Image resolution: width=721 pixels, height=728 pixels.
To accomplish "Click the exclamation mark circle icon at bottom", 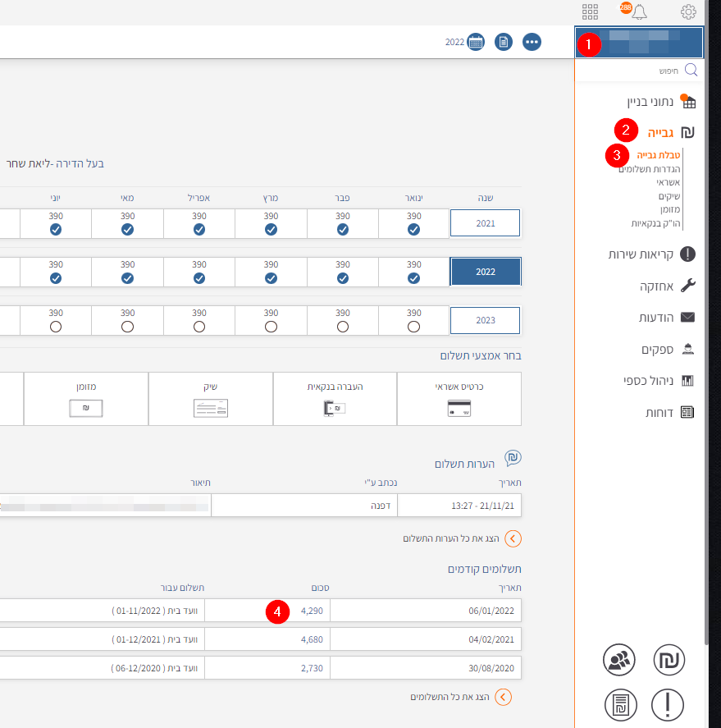I will point(669,704).
